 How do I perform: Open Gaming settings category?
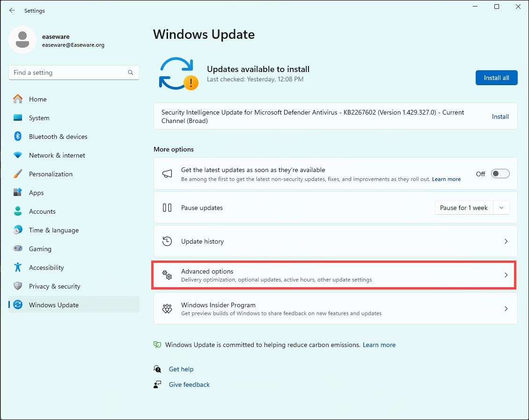tap(74, 249)
